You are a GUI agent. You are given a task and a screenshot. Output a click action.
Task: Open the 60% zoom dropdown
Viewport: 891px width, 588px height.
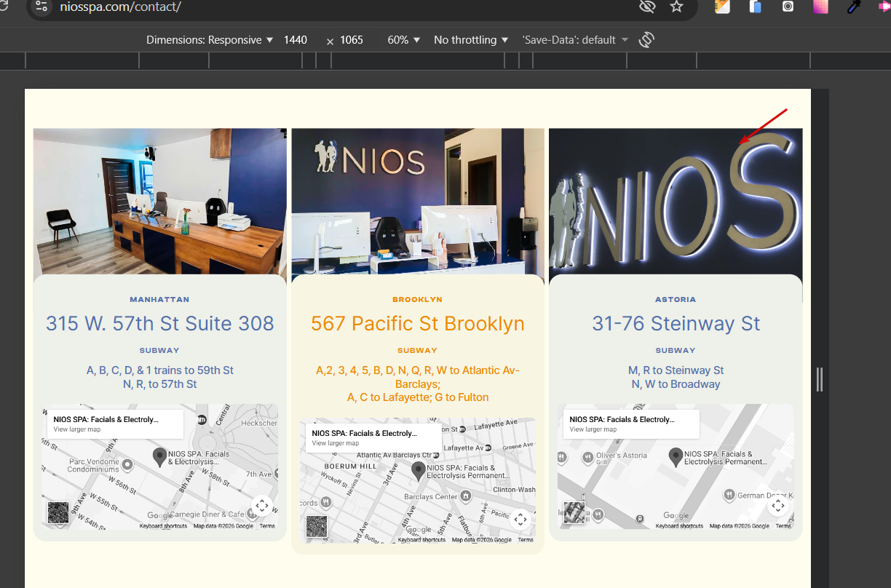(404, 40)
